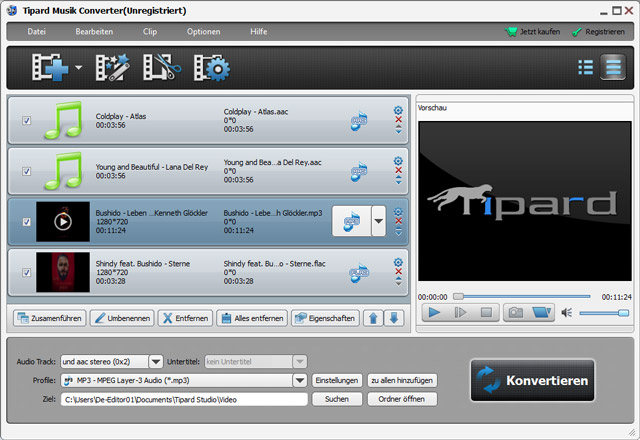Image resolution: width=640 pixels, height=440 pixels.
Task: Click the Eigenschaften button
Action: tap(325, 318)
